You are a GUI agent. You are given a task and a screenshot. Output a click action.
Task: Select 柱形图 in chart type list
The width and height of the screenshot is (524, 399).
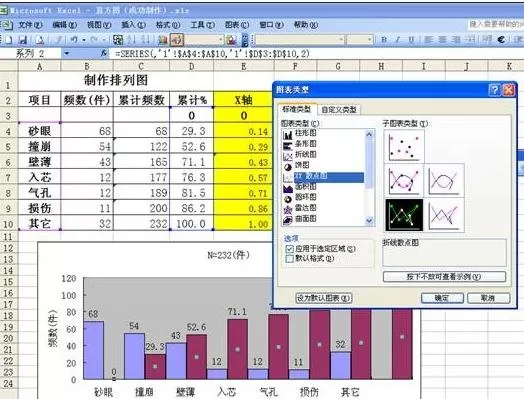[x=305, y=133]
